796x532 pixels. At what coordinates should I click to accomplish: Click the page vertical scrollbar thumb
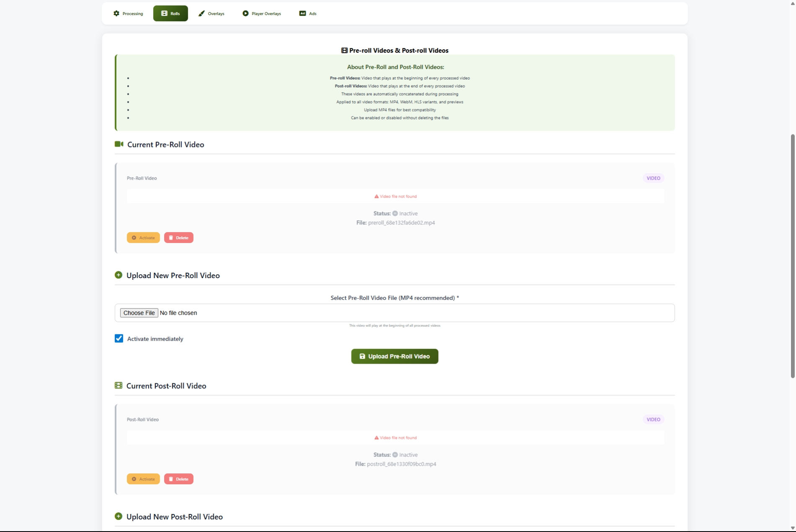click(792, 256)
